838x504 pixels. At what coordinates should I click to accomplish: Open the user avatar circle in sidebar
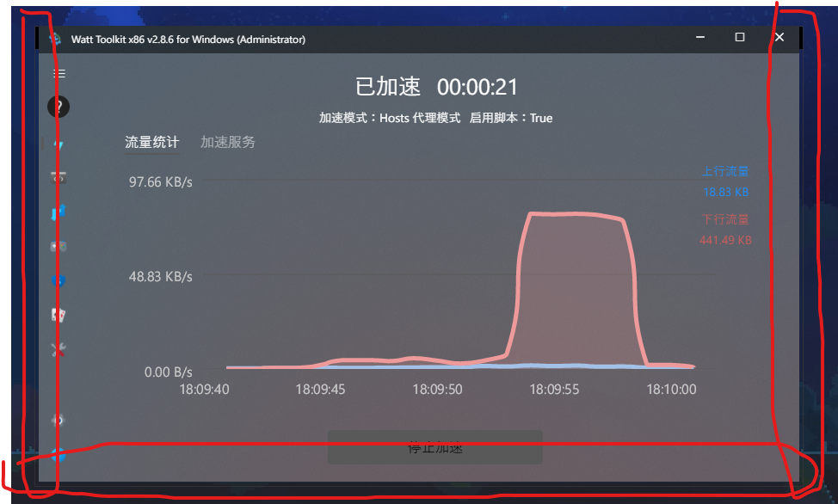click(59, 106)
